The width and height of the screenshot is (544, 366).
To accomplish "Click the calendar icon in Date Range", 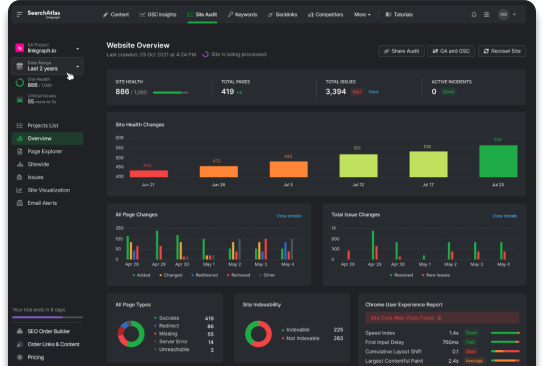I will [19, 66].
